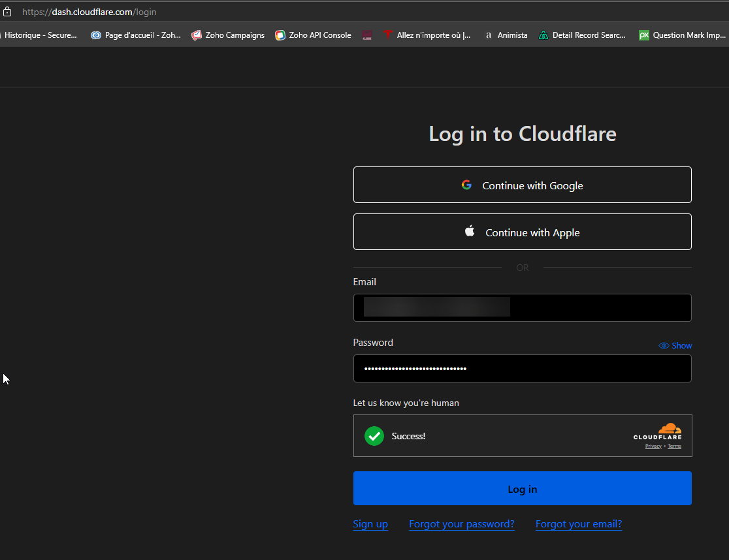Click the Google G logo icon

(467, 185)
